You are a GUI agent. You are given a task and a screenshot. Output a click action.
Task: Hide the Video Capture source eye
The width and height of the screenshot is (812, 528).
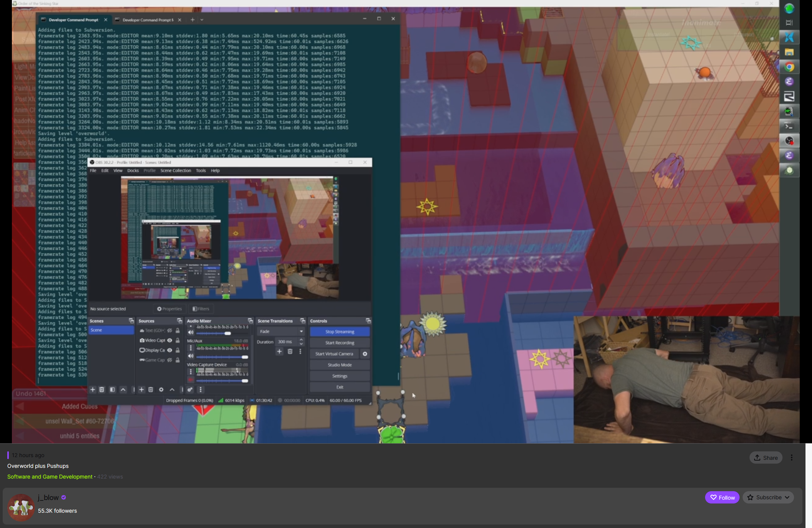[170, 340]
